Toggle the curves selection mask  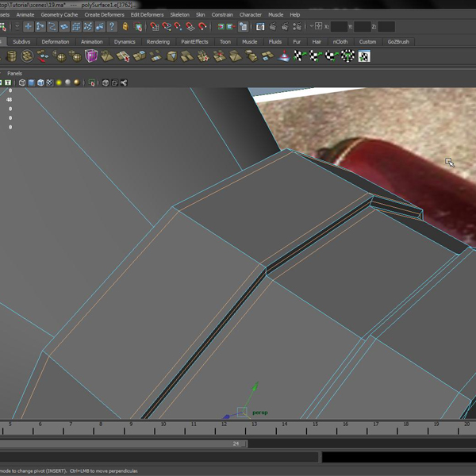[52, 27]
